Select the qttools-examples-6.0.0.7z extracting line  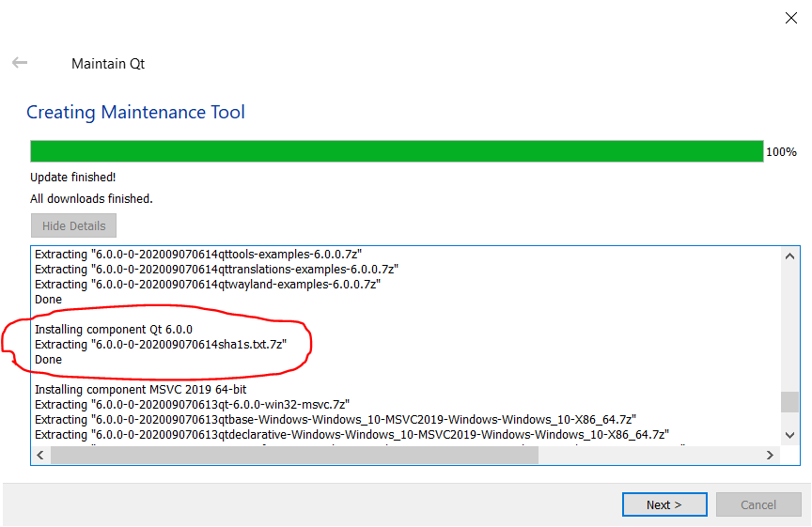click(x=197, y=255)
